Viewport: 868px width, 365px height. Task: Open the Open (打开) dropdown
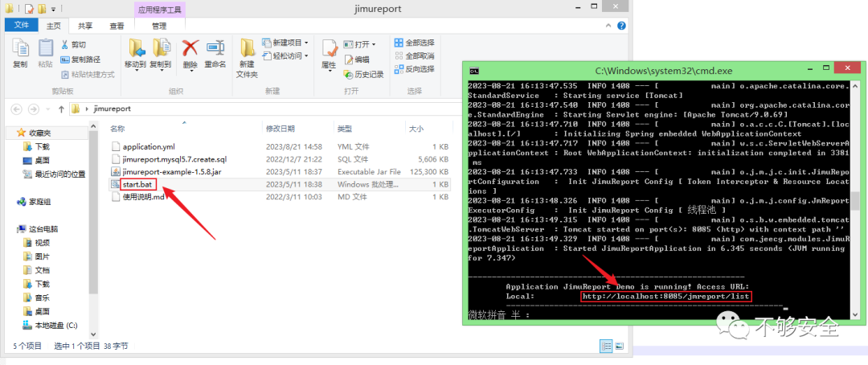pyautogui.click(x=359, y=44)
